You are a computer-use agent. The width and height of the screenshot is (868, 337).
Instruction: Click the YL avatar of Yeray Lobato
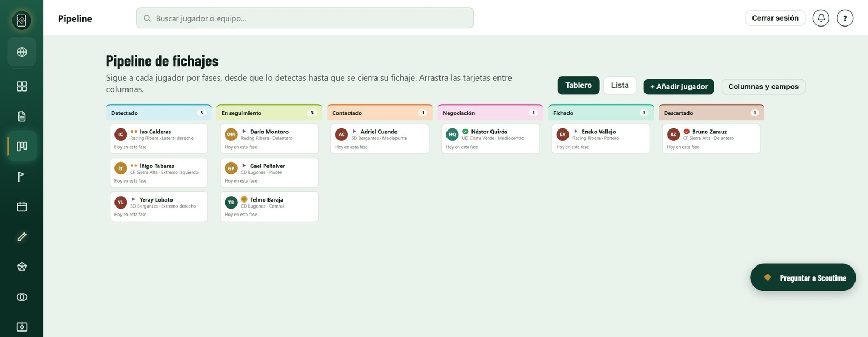(x=120, y=202)
